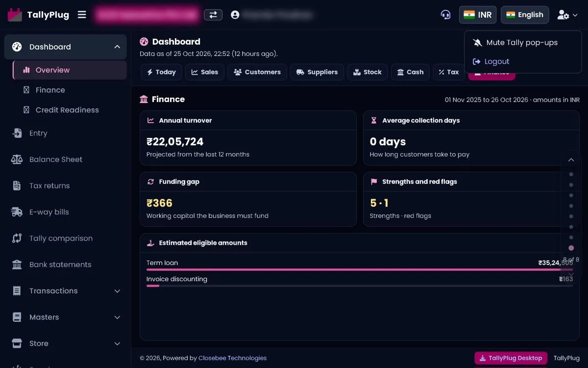Expand the Masters sidebar menu
588x368 pixels.
pyautogui.click(x=65, y=317)
